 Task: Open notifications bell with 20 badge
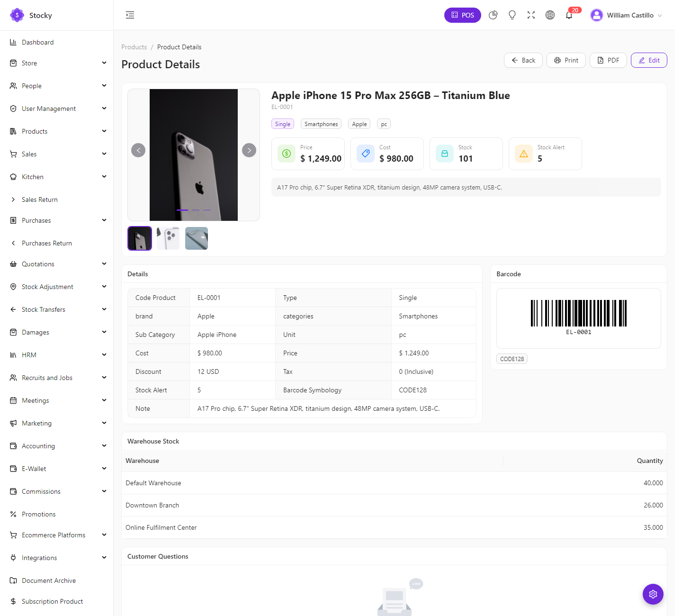pyautogui.click(x=569, y=15)
